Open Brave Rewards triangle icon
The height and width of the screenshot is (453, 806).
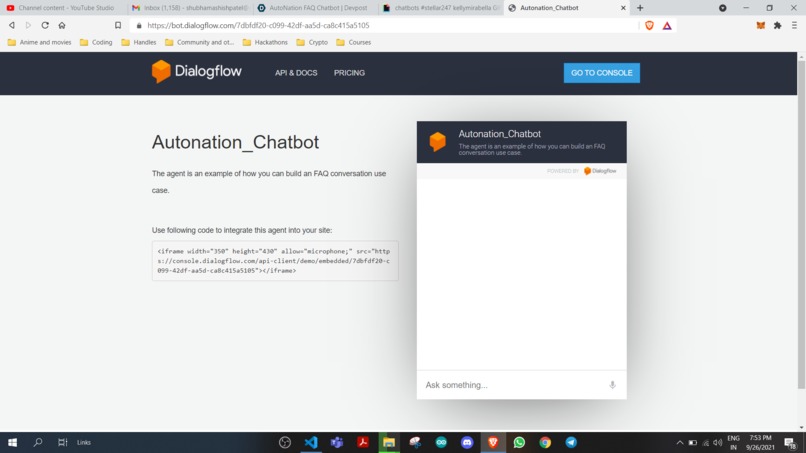[x=667, y=25]
